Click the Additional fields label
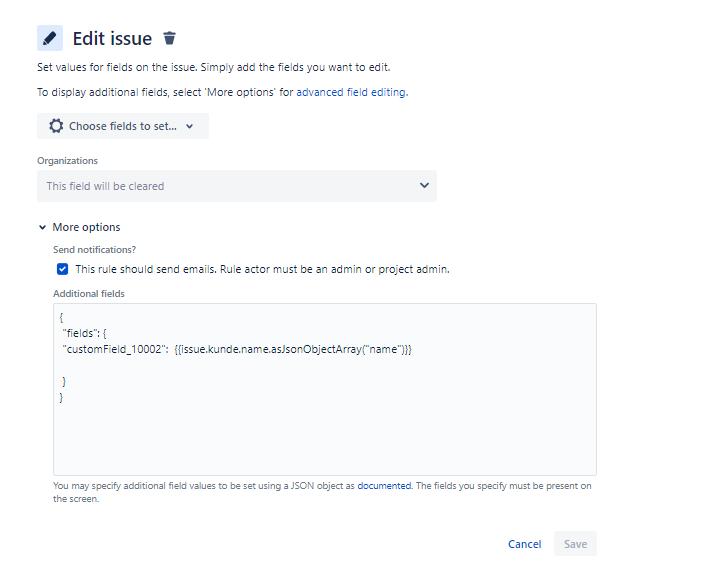Image resolution: width=703 pixels, height=562 pixels. [x=89, y=294]
